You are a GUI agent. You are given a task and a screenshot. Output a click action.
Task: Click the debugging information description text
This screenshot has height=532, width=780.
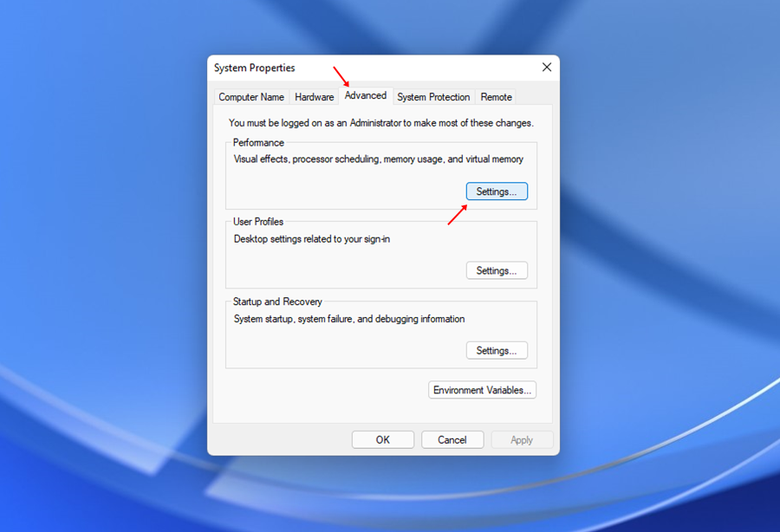pos(349,319)
